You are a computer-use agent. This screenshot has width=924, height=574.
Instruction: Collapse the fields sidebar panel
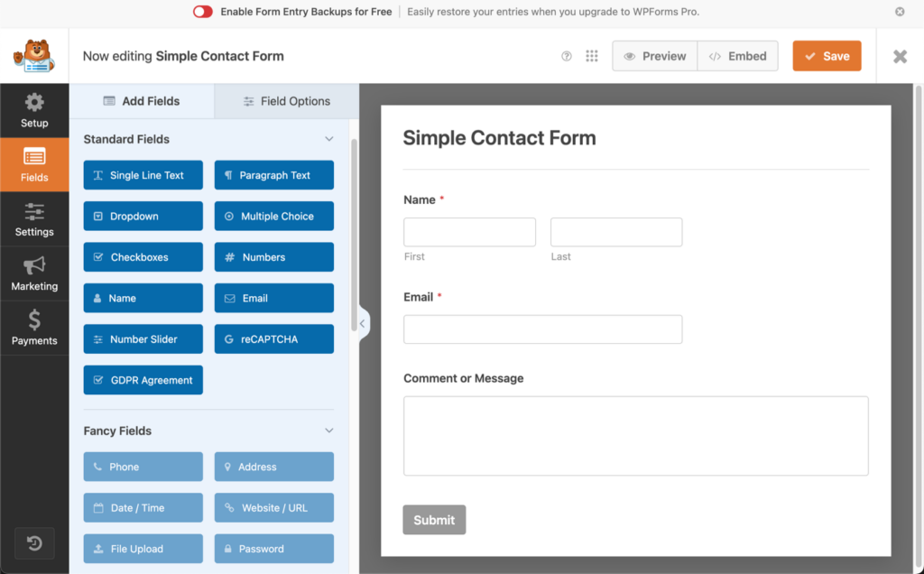pos(362,322)
